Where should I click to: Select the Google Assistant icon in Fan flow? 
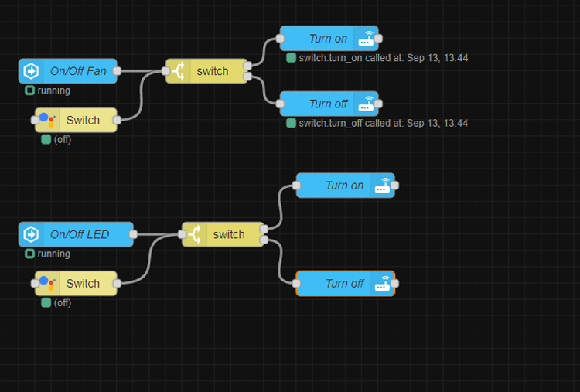click(x=48, y=120)
